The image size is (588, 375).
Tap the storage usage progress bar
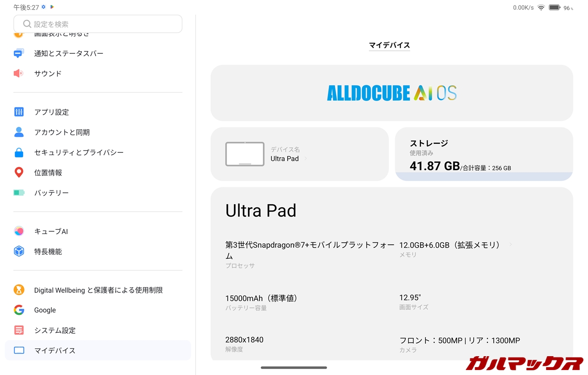pos(484,176)
